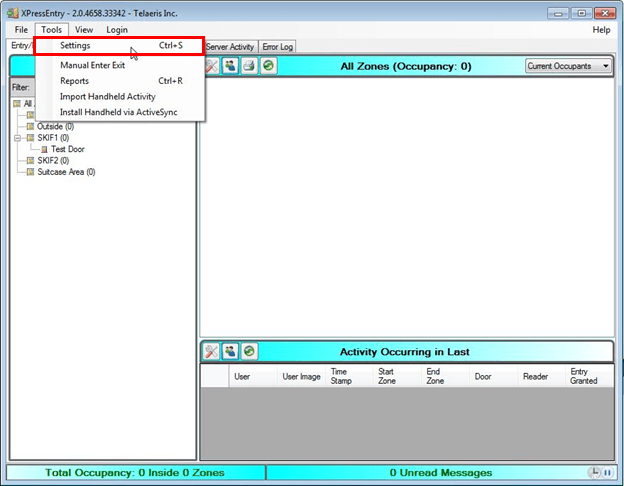Select Suitcase Area (0) in zone tree
Viewport: 624px width, 486px height.
pyautogui.click(x=66, y=172)
